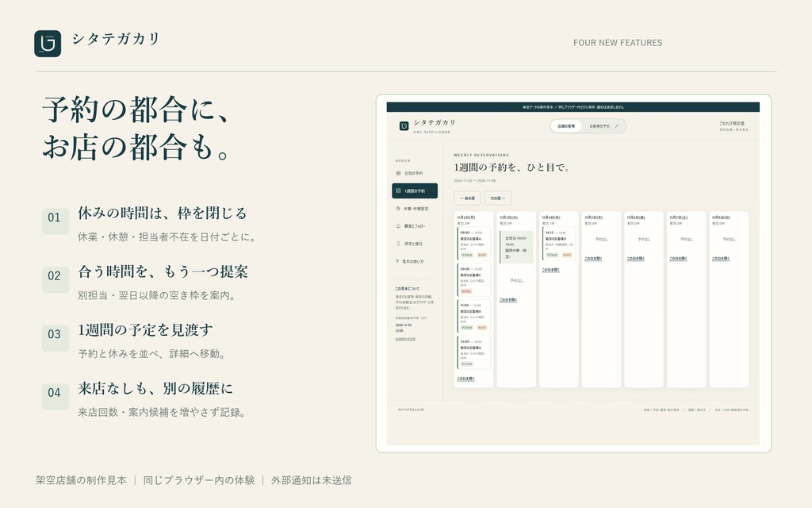Click the FOUR NEW FEATURES label
The image size is (812, 508).
pyautogui.click(x=618, y=43)
